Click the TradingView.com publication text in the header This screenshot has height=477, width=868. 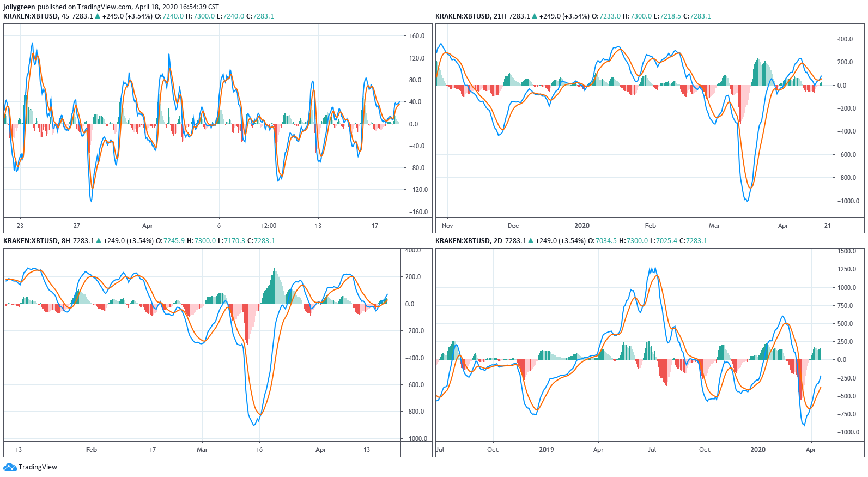point(105,7)
